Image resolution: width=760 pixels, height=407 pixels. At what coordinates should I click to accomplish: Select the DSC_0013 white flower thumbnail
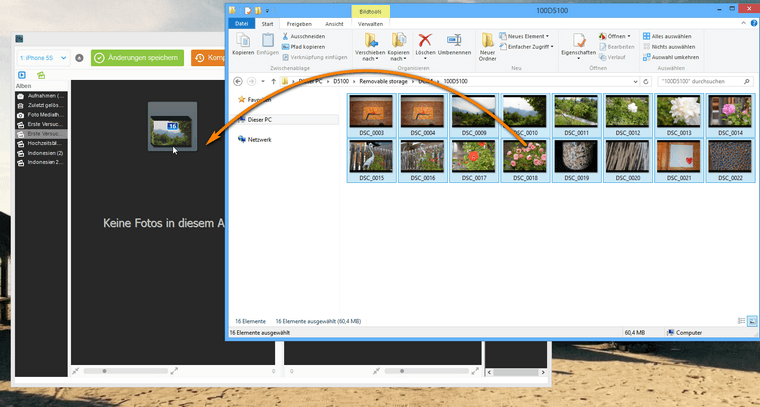click(679, 115)
